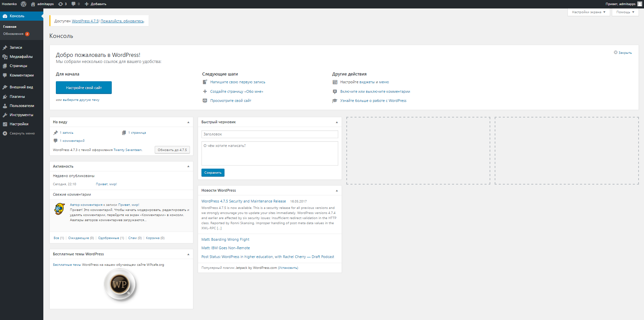Open the Плагины menu

22,97
